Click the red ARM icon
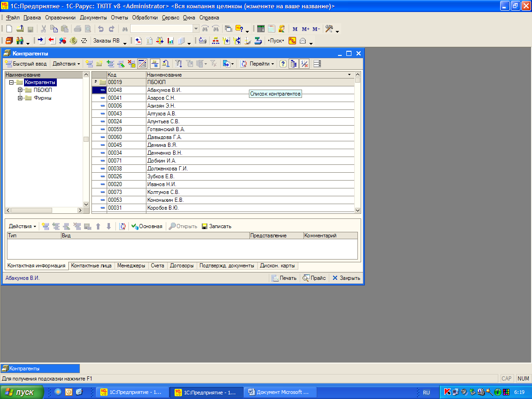Screen dimensions: 532x399 tap(292, 41)
